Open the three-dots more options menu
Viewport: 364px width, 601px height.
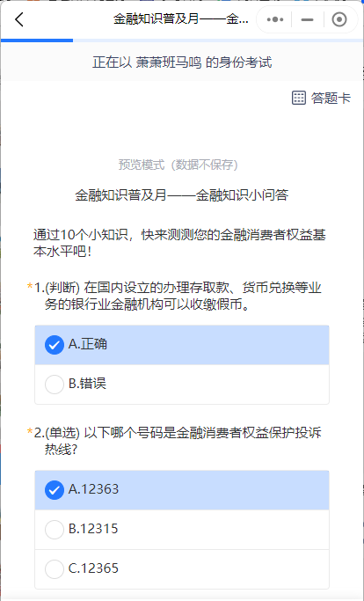pyautogui.click(x=274, y=19)
